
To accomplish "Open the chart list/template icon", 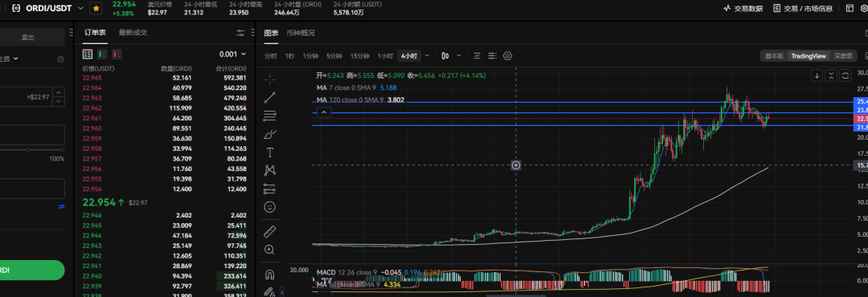I will click(x=493, y=56).
